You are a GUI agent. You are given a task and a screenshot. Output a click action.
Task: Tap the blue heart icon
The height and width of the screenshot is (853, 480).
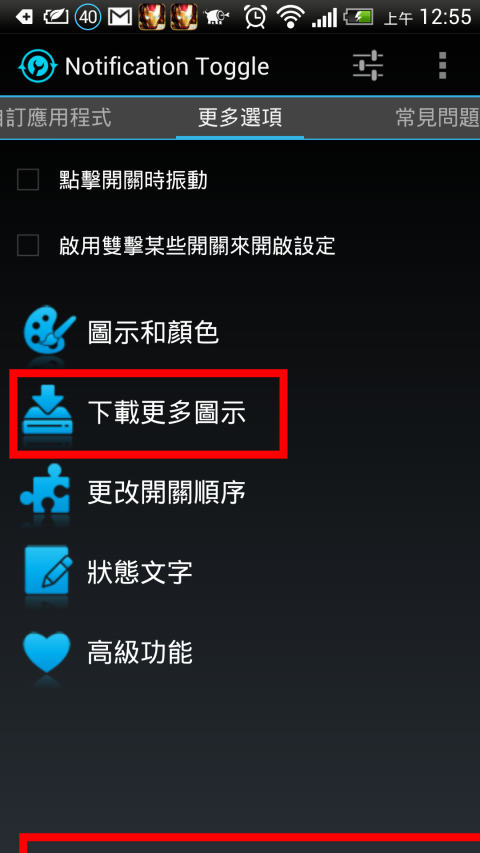(47, 652)
